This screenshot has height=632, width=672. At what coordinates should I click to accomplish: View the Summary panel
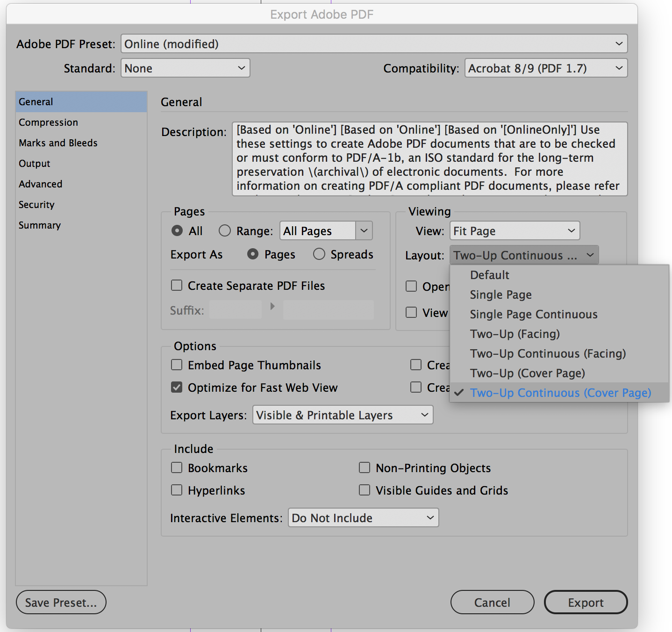[81, 225]
